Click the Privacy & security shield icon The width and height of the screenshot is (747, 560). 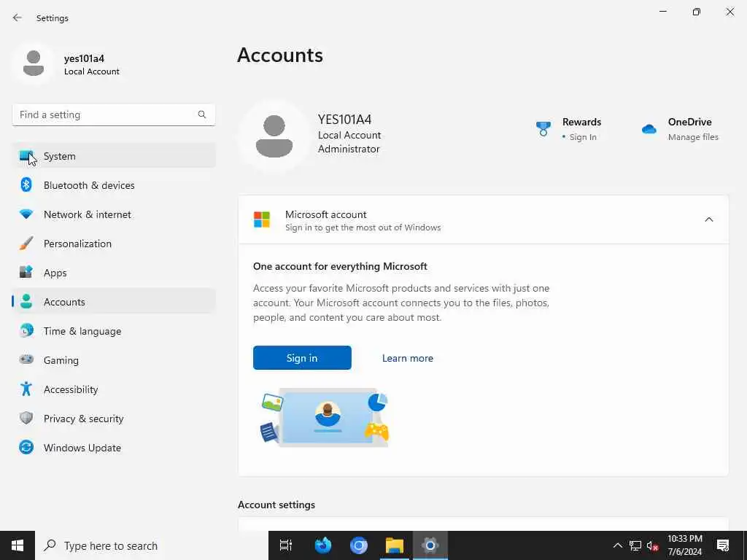pyautogui.click(x=26, y=418)
